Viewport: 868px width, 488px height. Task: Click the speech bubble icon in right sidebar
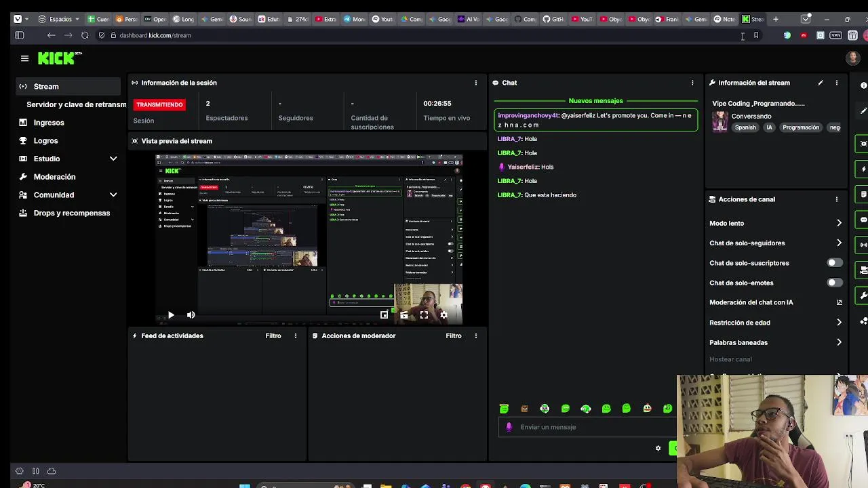pyautogui.click(x=863, y=220)
